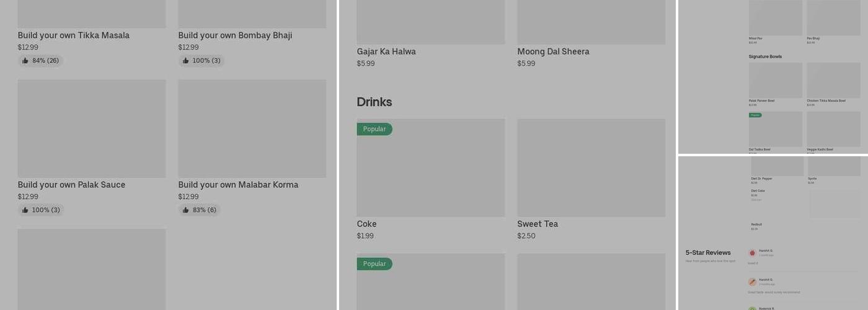Viewport: 868px width, 310px height.
Task: Select the Gajar Ka Halwa dessert
Action: click(386, 51)
